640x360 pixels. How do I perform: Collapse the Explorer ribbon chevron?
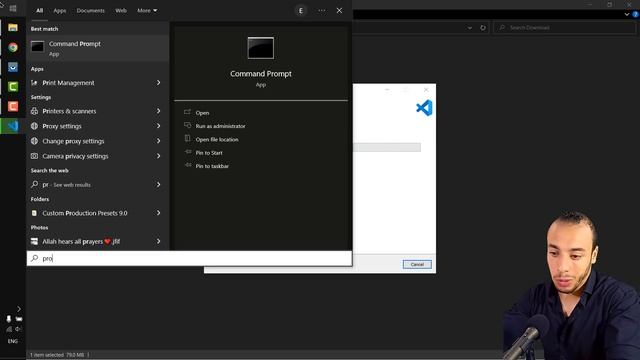(x=627, y=14)
